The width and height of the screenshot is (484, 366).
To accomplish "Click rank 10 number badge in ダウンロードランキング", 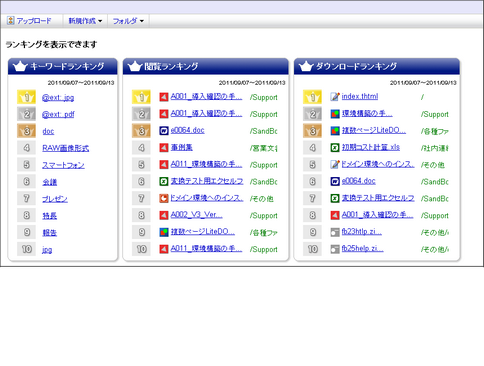I will pos(312,249).
